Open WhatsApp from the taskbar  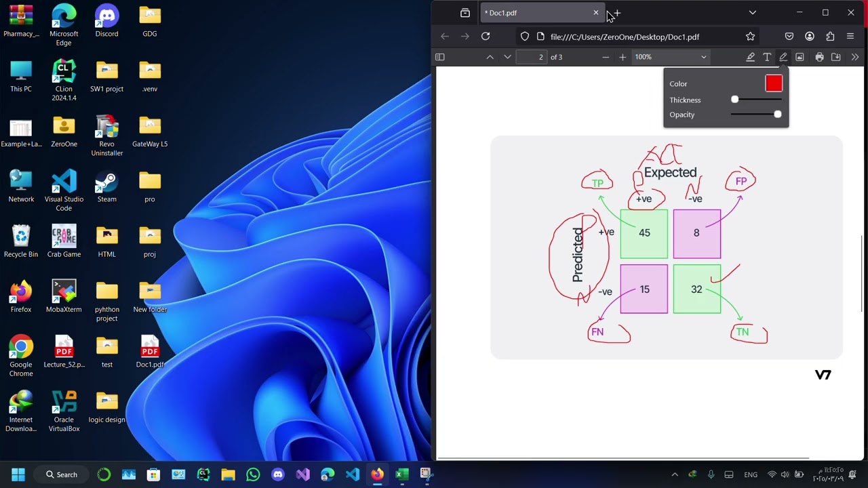(253, 474)
